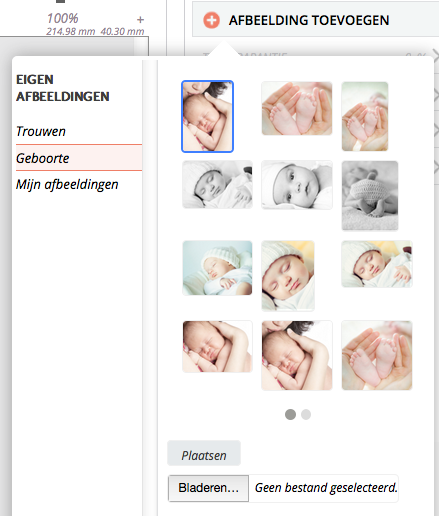Go to the second page dot
This screenshot has height=516, width=439.
[x=306, y=414]
